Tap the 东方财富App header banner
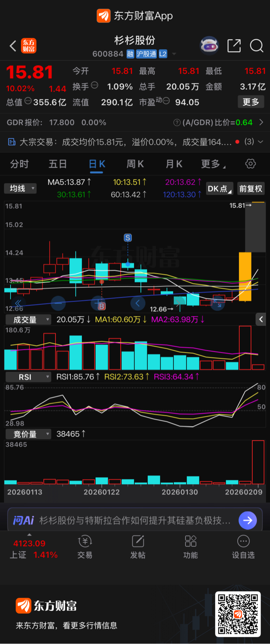This screenshot has height=644, width=270. (x=135, y=16)
